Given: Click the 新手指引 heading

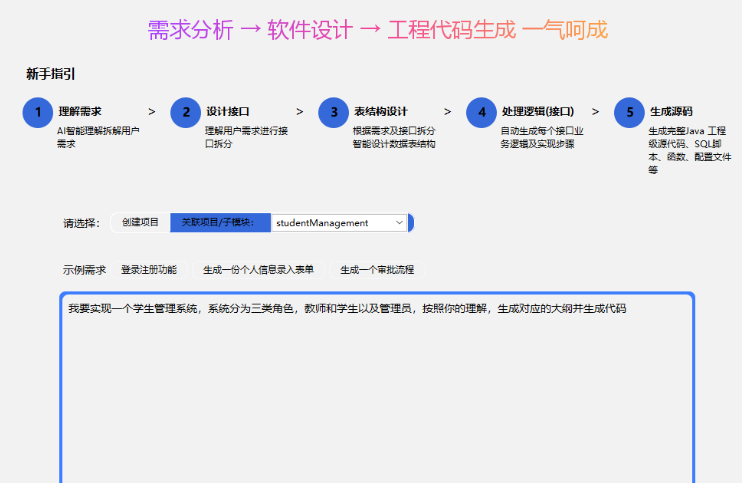Looking at the screenshot, I should 51,74.
